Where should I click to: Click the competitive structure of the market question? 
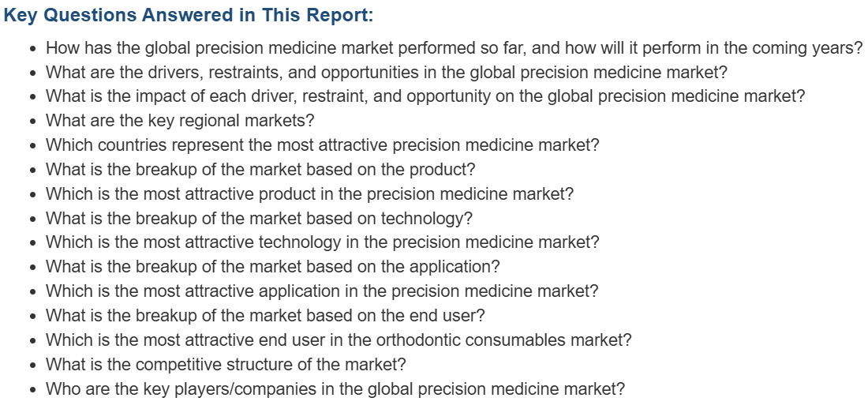click(226, 364)
